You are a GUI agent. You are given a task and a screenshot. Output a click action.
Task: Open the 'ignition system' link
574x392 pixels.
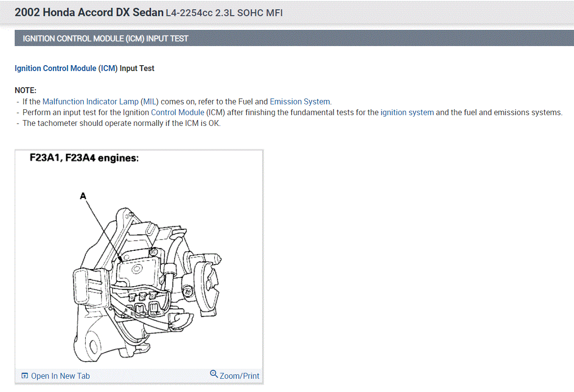(407, 112)
